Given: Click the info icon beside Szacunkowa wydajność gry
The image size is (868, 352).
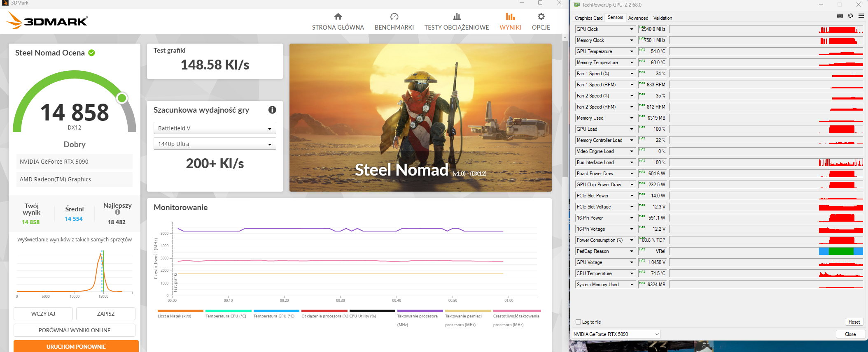Looking at the screenshot, I should pos(272,110).
